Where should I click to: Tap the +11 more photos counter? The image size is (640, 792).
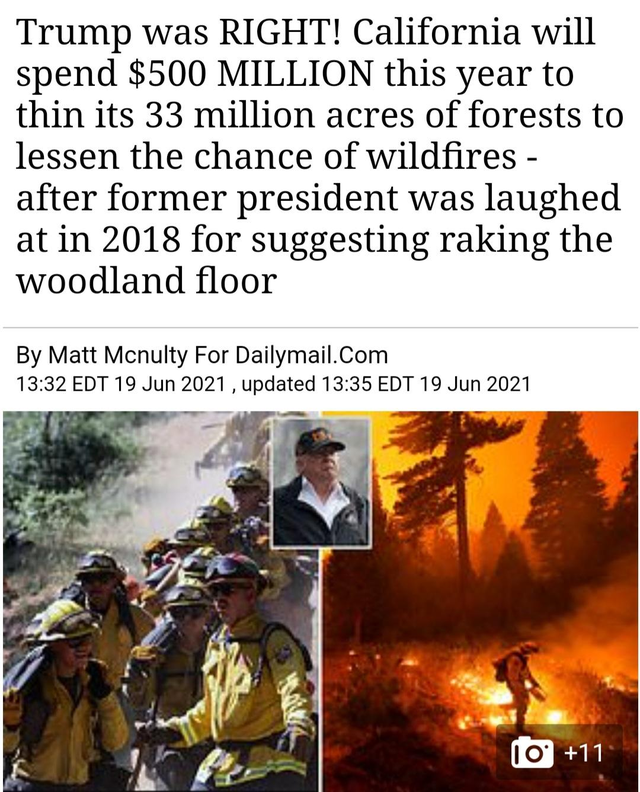click(583, 753)
